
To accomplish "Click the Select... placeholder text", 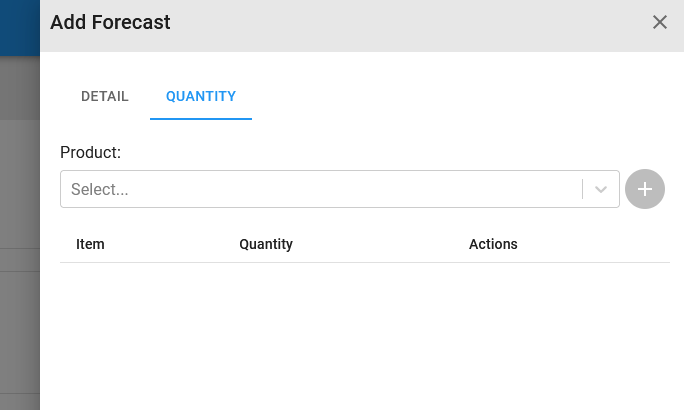I will [x=99, y=189].
